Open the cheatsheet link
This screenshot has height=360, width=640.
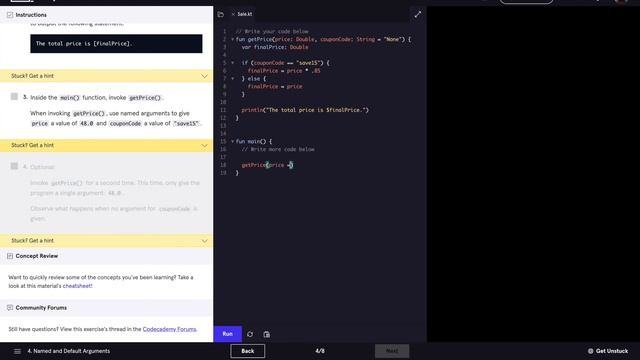point(77,286)
